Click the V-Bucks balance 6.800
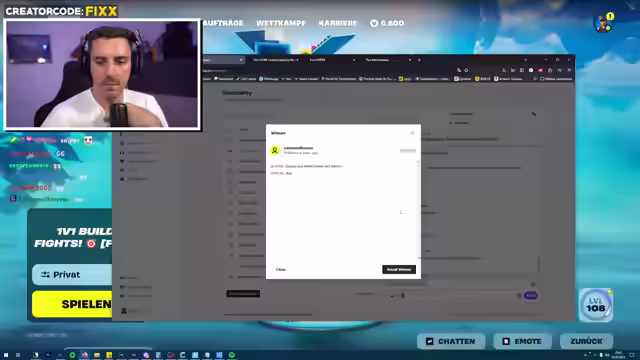 click(x=387, y=23)
